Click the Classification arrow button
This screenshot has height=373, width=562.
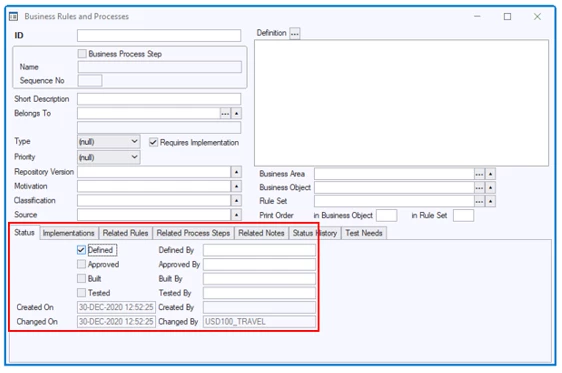coord(236,201)
